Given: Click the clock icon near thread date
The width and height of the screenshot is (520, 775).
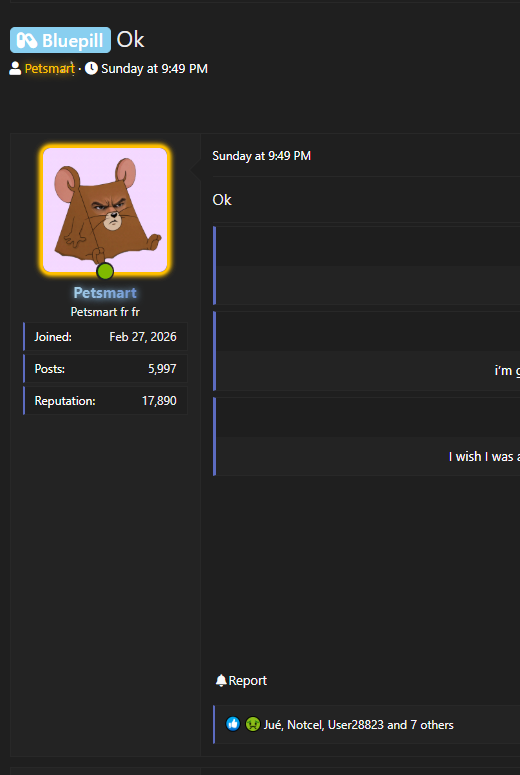Looking at the screenshot, I should tap(91, 68).
